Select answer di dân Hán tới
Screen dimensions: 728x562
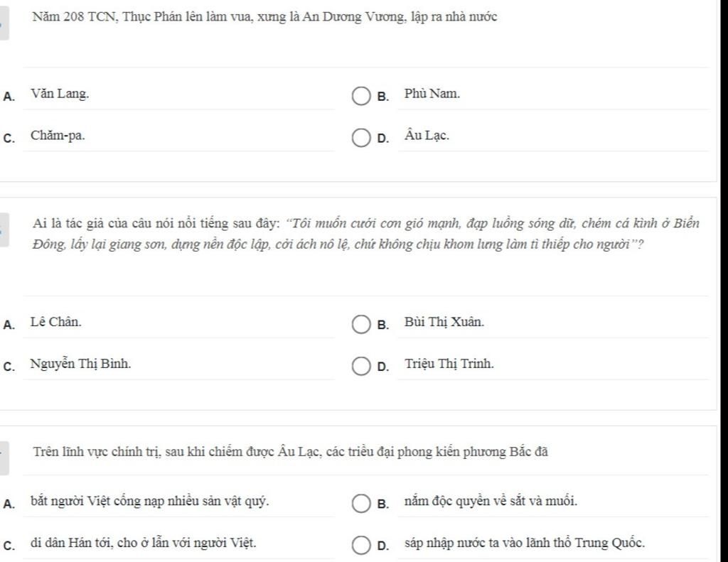point(143,543)
